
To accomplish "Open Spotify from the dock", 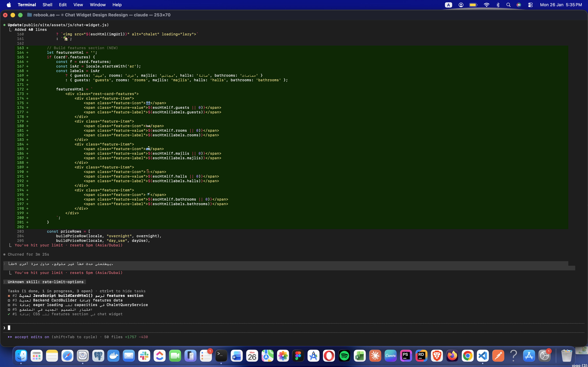I will [x=344, y=356].
